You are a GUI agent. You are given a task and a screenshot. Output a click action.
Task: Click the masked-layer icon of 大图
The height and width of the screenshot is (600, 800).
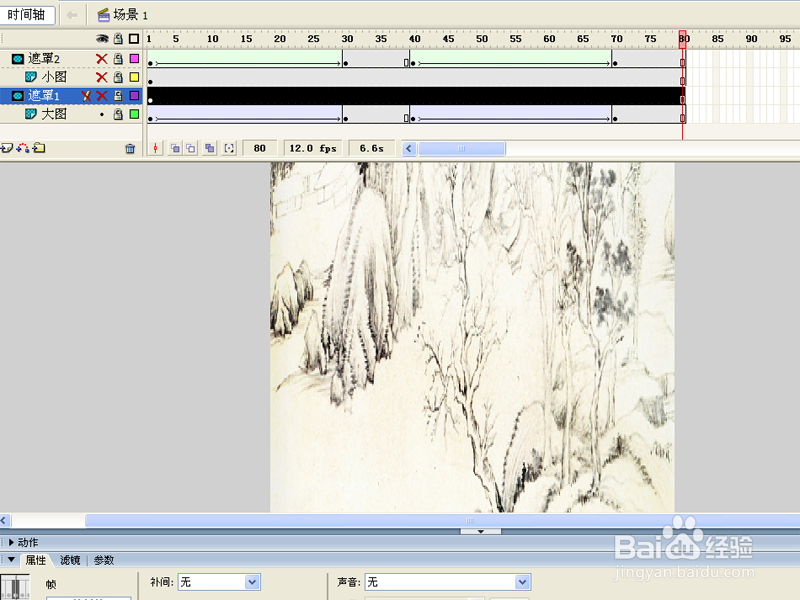(x=31, y=114)
